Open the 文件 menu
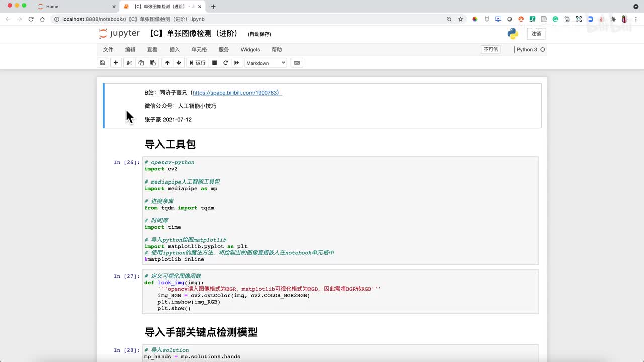Viewport: 644px width, 362px height. (108, 50)
